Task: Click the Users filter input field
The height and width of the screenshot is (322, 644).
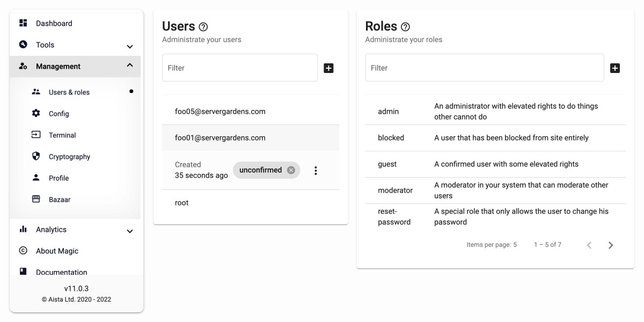Action: pos(240,68)
